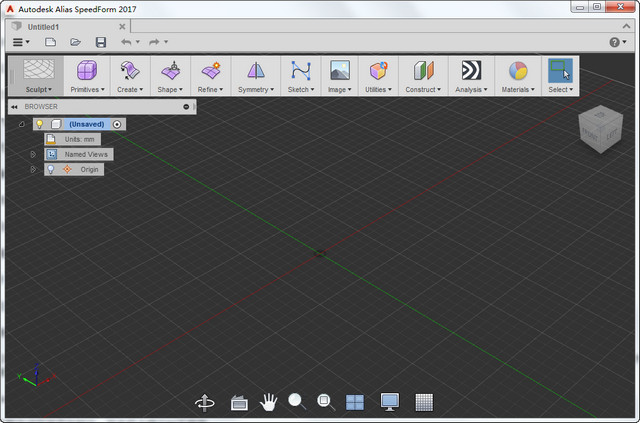Activate the Orbit navigation tool
The width and height of the screenshot is (640, 423).
point(204,402)
